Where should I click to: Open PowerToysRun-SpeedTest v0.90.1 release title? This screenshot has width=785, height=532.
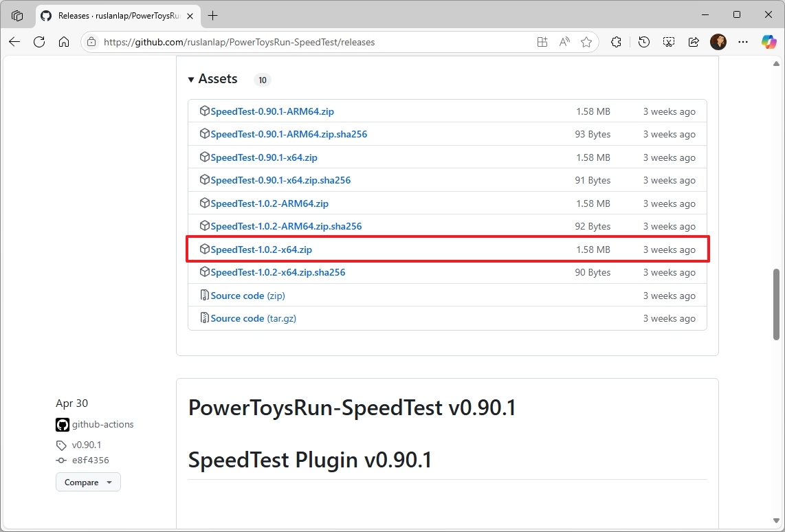tap(352, 408)
